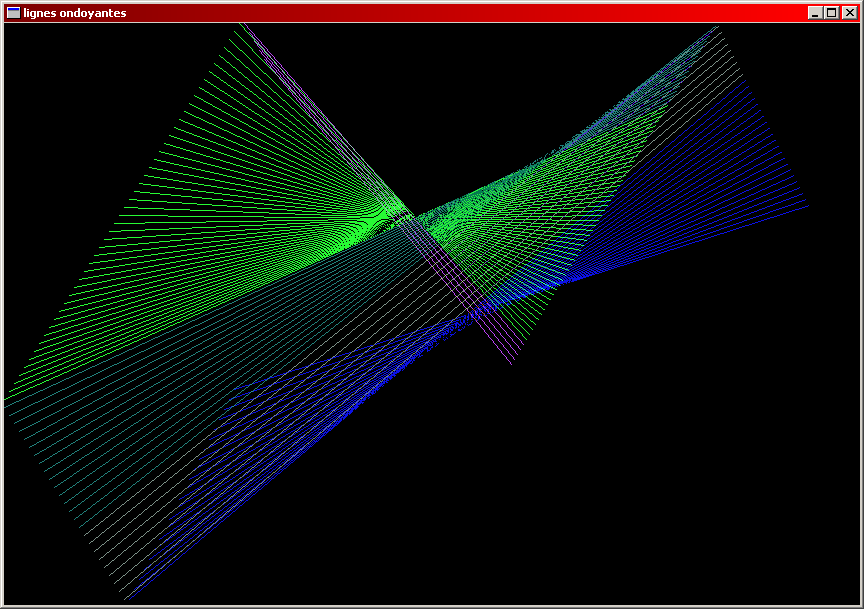Click the bright green convergence point at center
Image resolution: width=864 pixels, height=609 pixels.
(x=405, y=213)
